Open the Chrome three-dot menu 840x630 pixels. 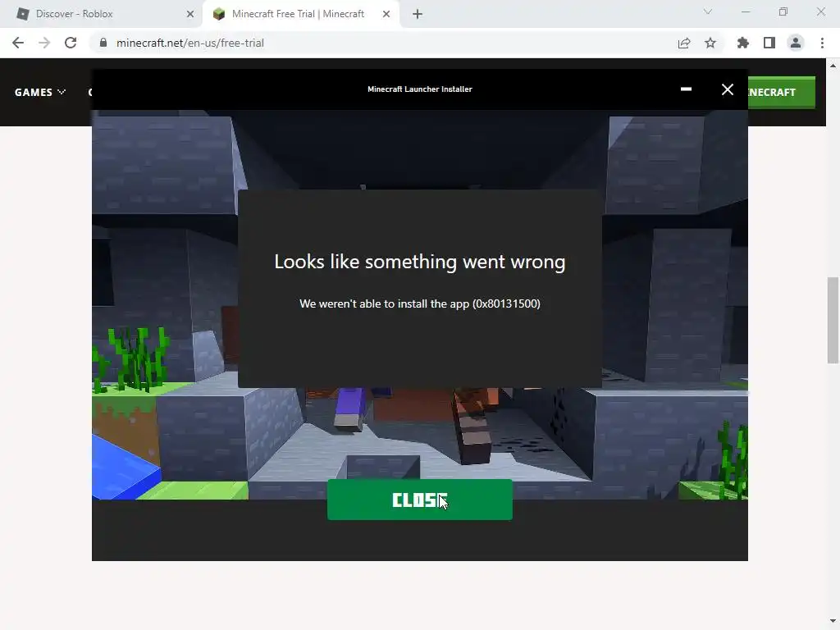pos(822,43)
